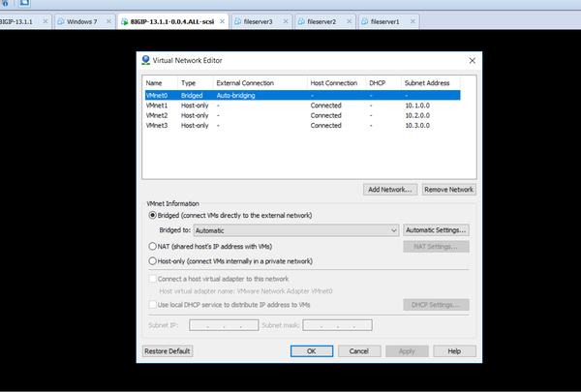Click the fileserver3 tab VM icon

click(238, 21)
